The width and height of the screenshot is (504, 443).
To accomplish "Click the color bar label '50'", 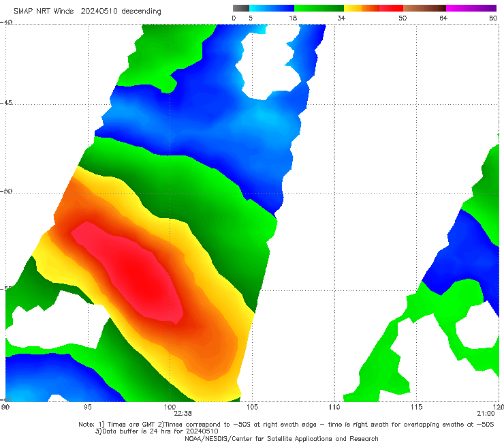I will (403, 18).
